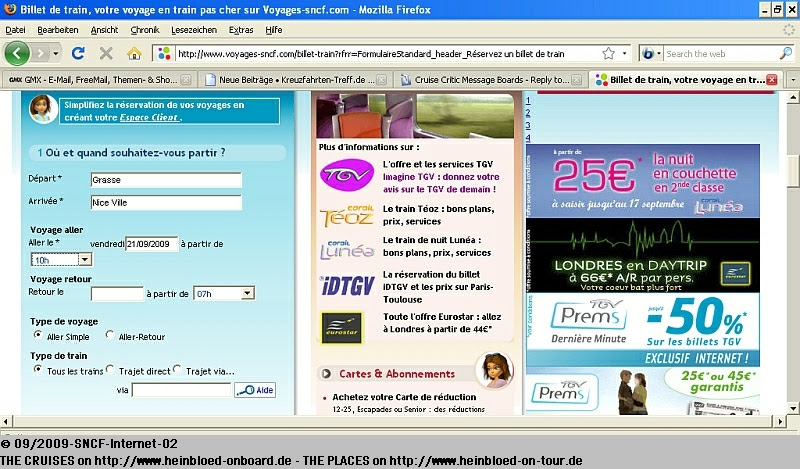Click the Aller le date field
This screenshot has width=800, height=469.
pyautogui.click(x=152, y=244)
